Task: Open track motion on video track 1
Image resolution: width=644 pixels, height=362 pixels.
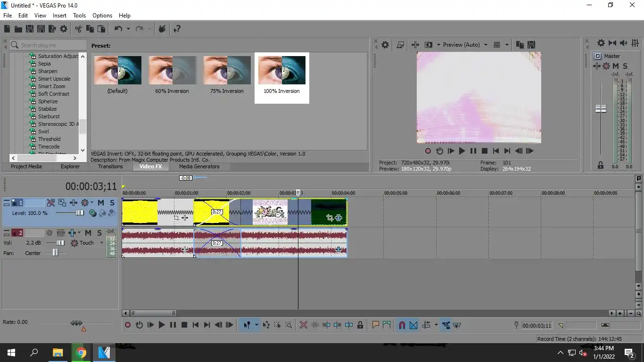Action: click(x=62, y=203)
